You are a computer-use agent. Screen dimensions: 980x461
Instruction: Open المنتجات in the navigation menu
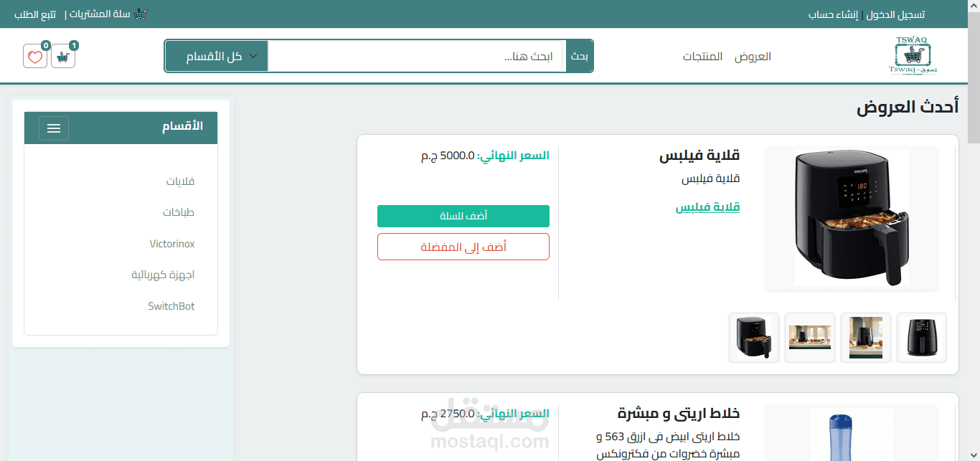coord(702,57)
